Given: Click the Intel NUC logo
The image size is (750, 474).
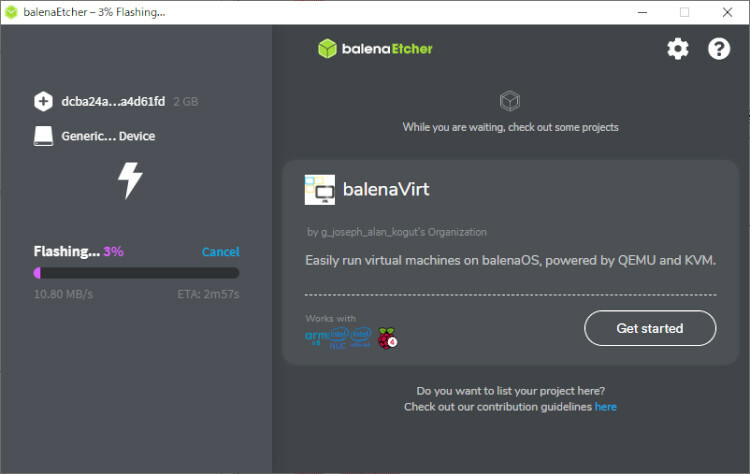Looking at the screenshot, I should click(x=338, y=338).
